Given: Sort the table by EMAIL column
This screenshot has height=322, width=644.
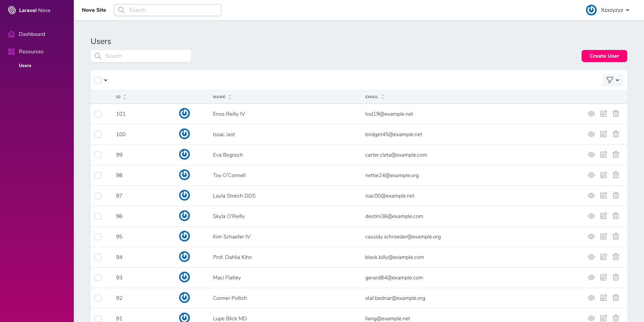Looking at the screenshot, I should point(375,97).
